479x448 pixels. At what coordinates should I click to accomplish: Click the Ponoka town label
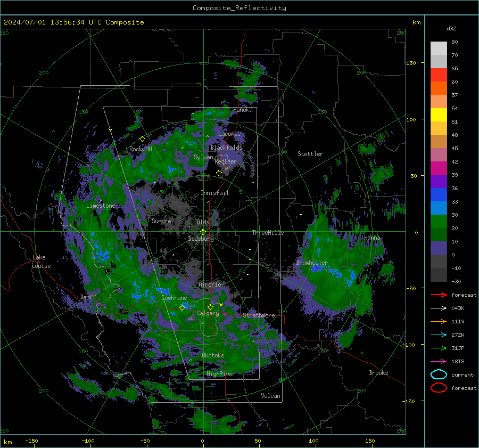(243, 110)
